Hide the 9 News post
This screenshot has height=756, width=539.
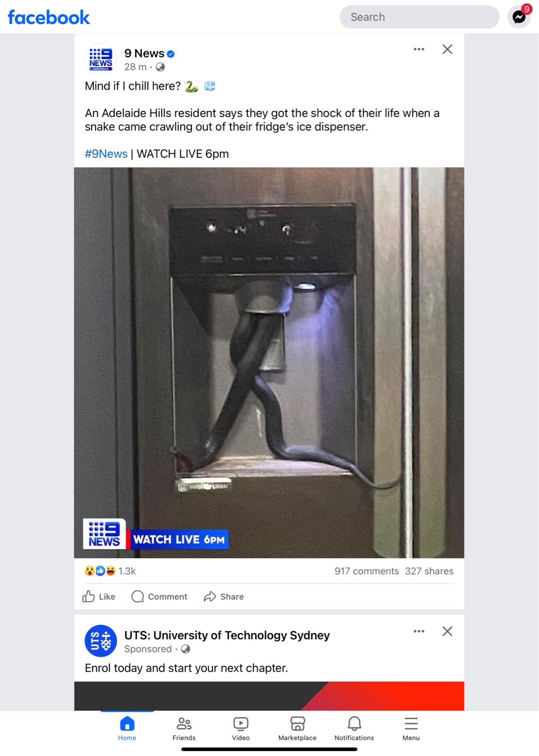(x=447, y=49)
